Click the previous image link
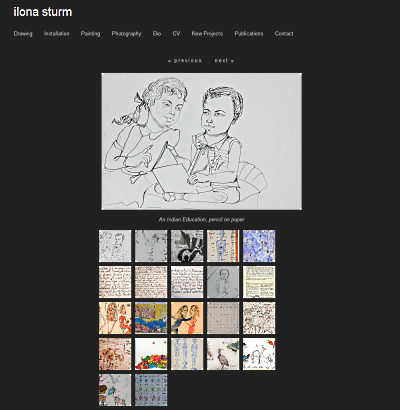Viewport: 400px width, 410px height. [x=185, y=60]
